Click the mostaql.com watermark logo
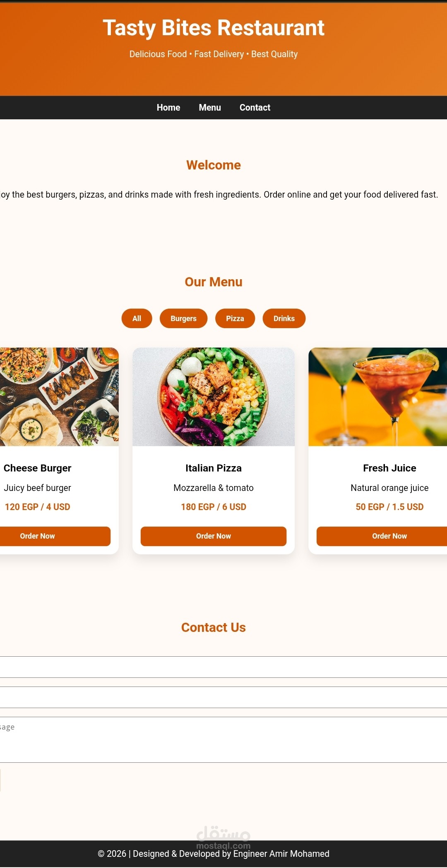This screenshot has width=447, height=868. tap(223, 837)
